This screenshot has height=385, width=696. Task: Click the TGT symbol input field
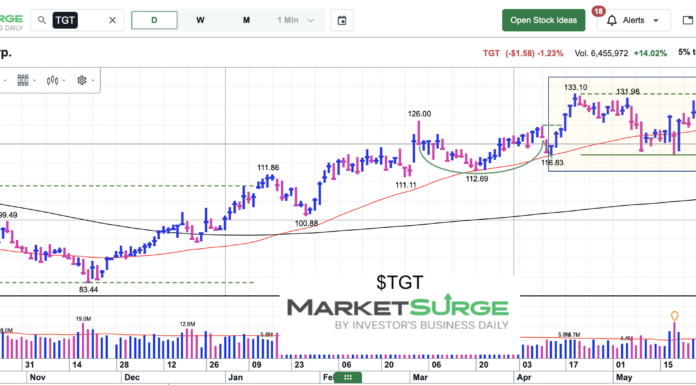77,20
